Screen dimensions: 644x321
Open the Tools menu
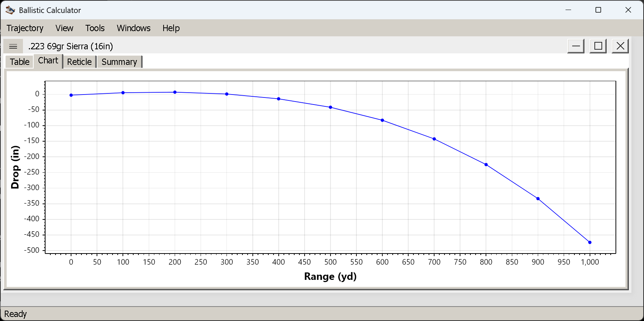(95, 28)
